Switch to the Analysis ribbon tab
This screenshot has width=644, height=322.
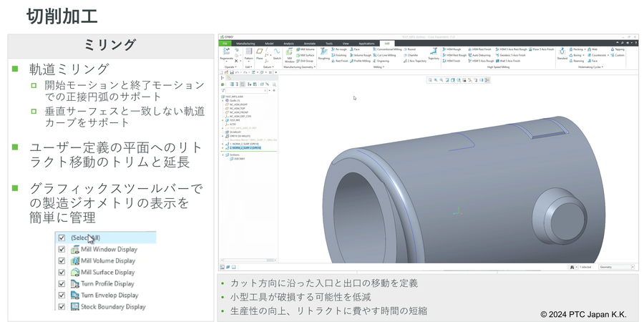coord(289,44)
